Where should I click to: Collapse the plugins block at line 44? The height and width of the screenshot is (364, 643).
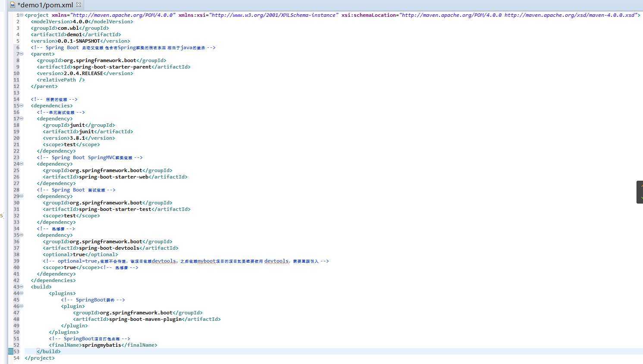(22, 293)
